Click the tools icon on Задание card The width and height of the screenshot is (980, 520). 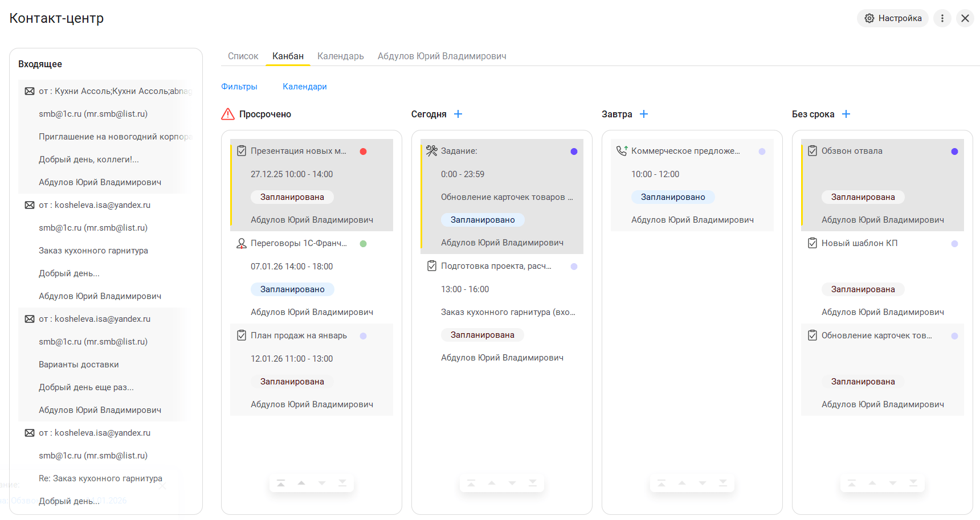(x=431, y=151)
